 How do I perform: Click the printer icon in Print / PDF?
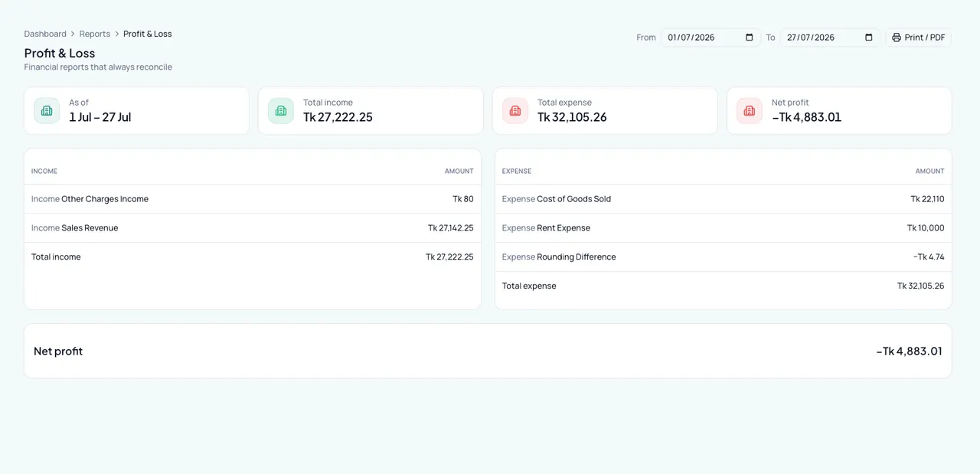coord(897,38)
